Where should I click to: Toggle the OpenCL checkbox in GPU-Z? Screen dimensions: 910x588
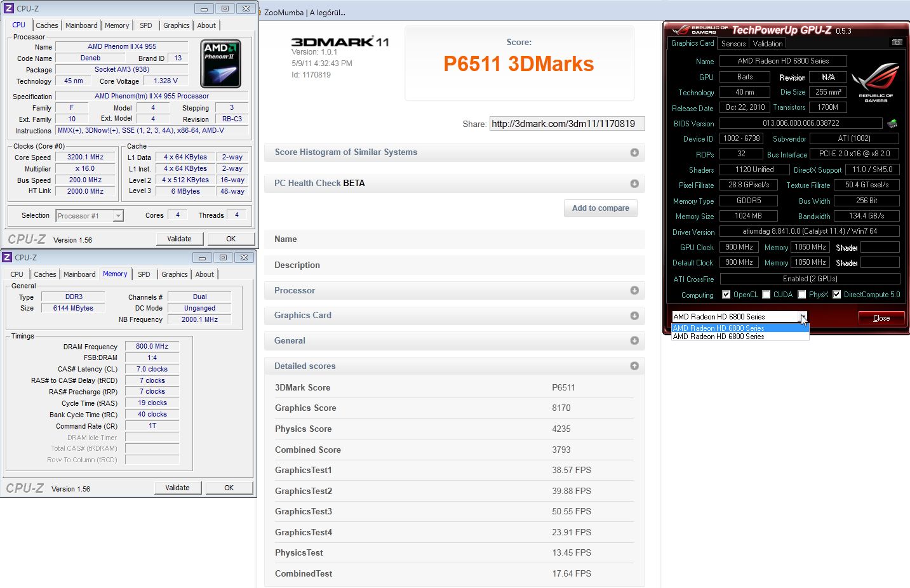pos(726,295)
